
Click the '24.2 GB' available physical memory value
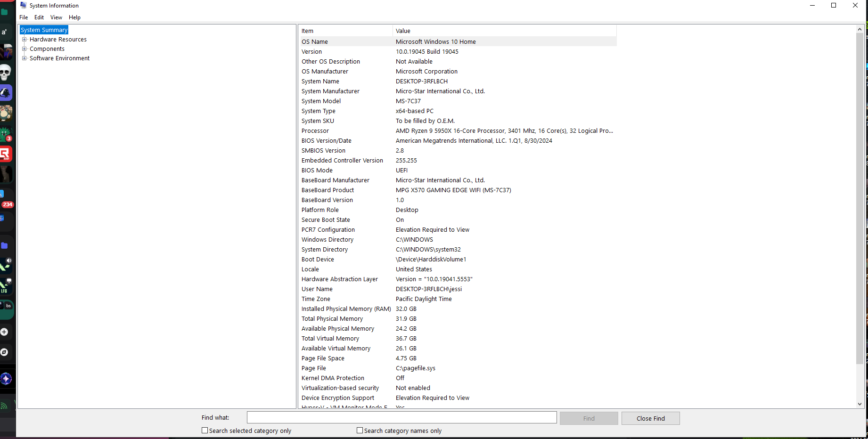tap(406, 329)
